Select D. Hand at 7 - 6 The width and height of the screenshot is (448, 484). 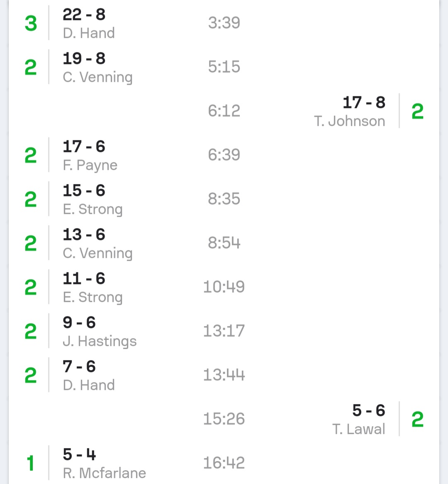pos(88,385)
